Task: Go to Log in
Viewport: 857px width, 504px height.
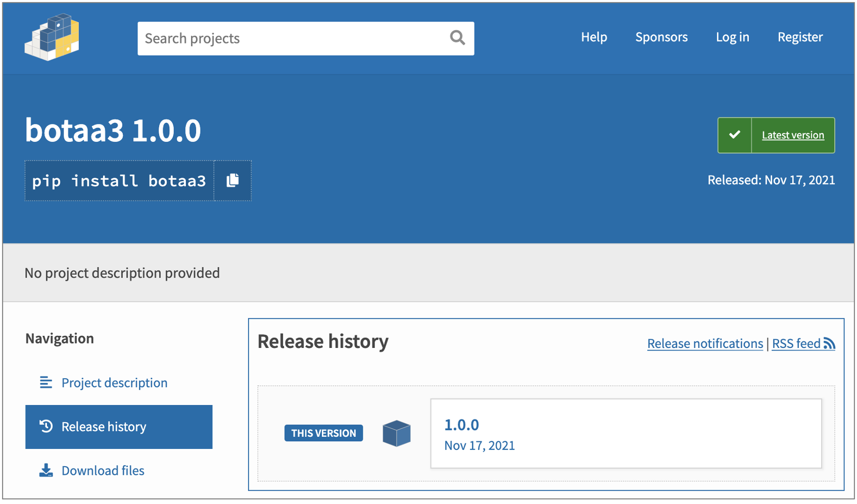Action: coord(732,37)
